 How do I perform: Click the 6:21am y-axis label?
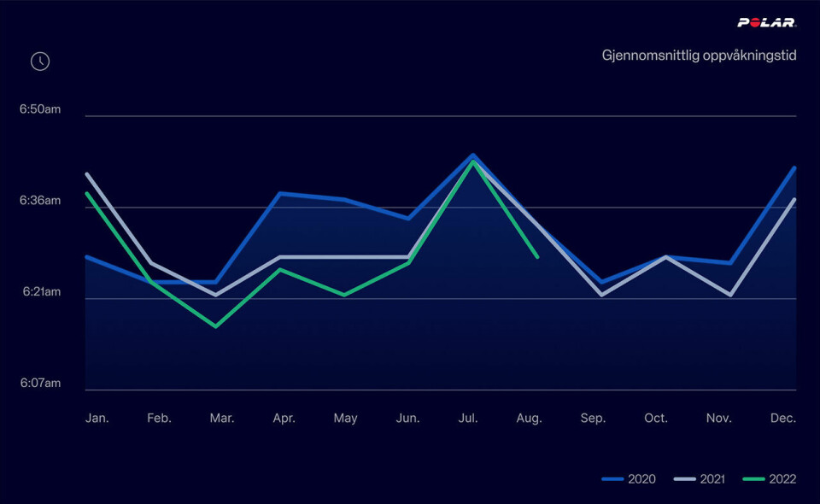point(40,292)
